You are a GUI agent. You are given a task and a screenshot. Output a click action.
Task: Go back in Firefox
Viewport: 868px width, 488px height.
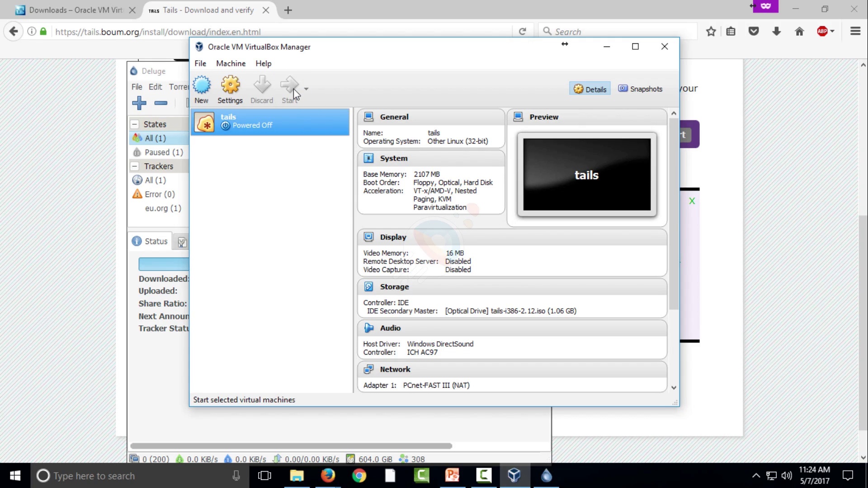14,31
